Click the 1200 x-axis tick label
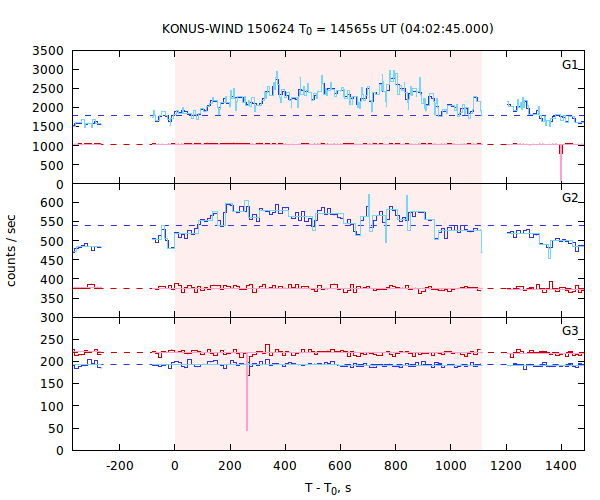 click(x=506, y=466)
